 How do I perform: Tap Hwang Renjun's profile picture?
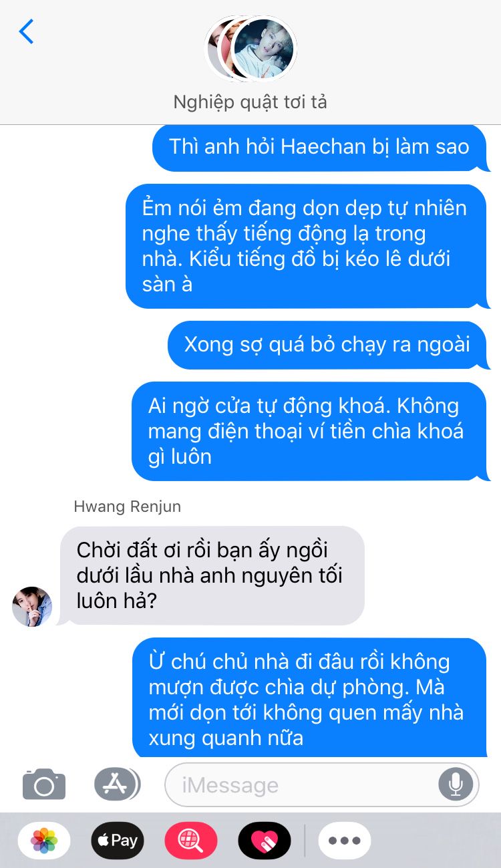pyautogui.click(x=32, y=607)
